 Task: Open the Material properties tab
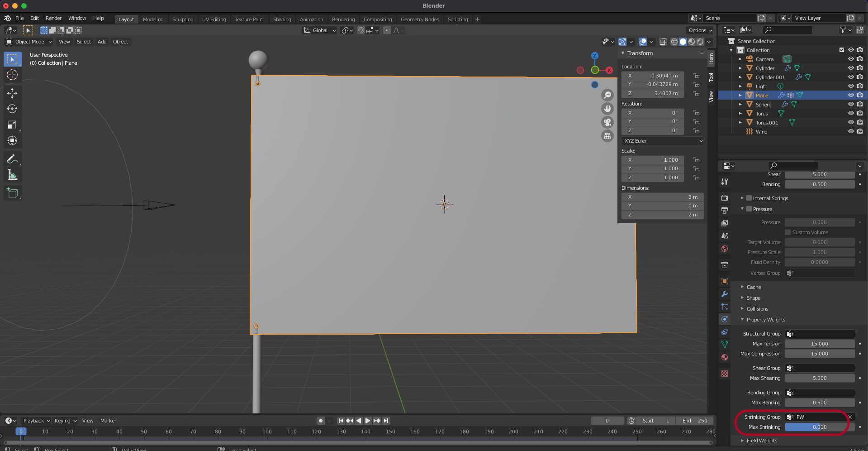[x=725, y=357]
